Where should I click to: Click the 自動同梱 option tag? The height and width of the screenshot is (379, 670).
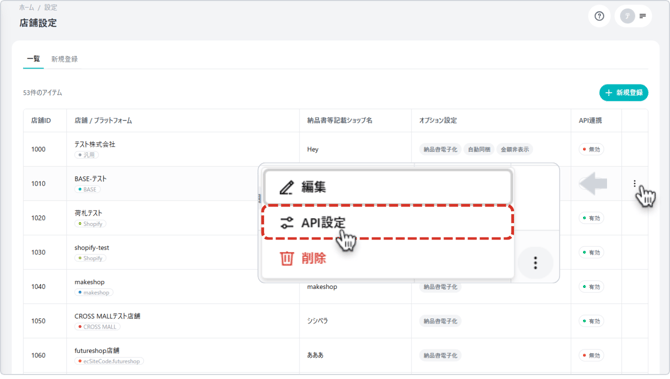(479, 149)
